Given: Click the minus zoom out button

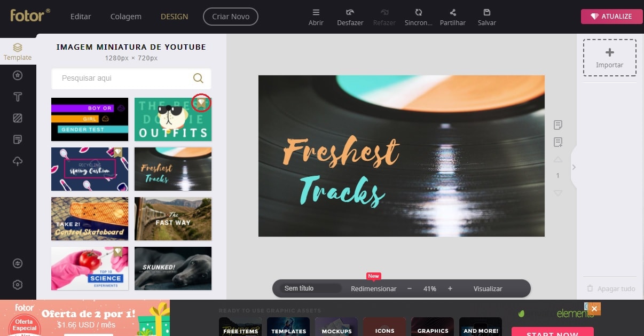Looking at the screenshot, I should 410,288.
